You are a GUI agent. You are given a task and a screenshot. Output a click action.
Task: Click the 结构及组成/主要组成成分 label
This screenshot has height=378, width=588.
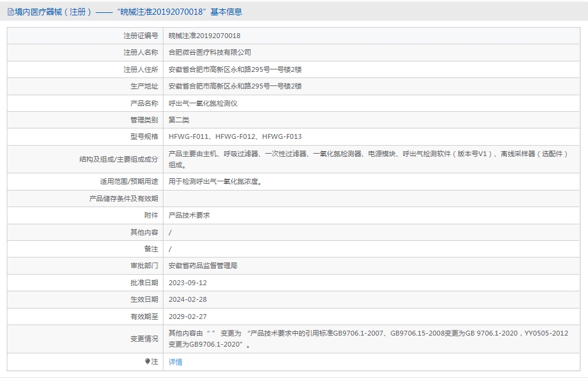pyautogui.click(x=119, y=159)
